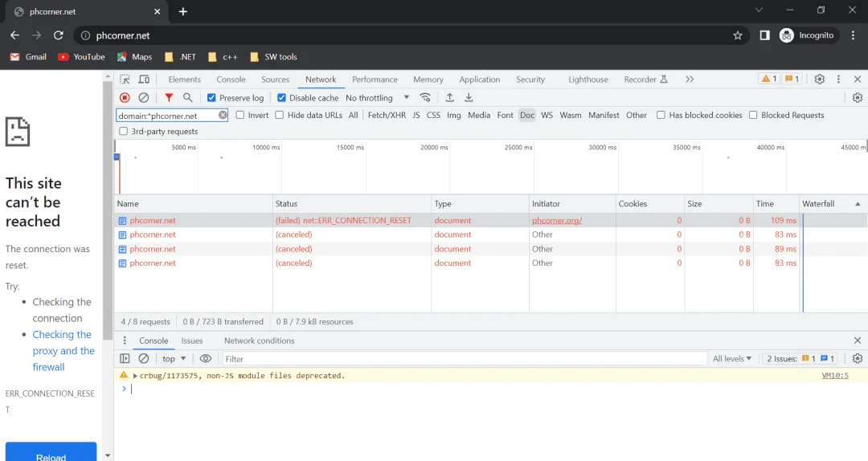868x461 pixels.
Task: Create a live expression eye icon
Action: pos(206,359)
